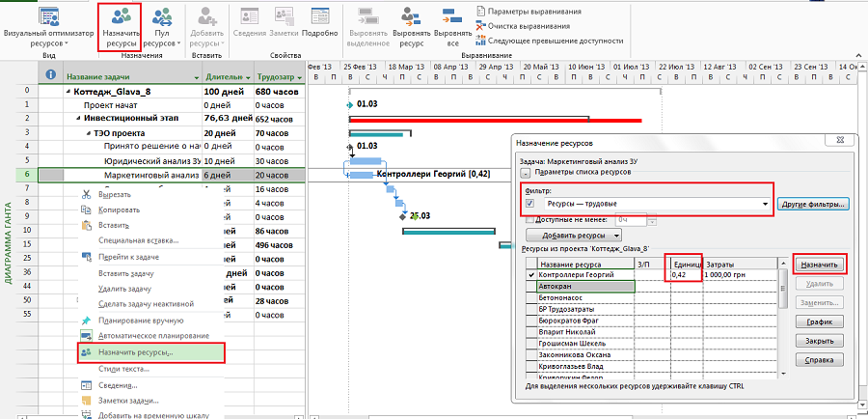Select Удалить задачу menu entry

[124, 289]
